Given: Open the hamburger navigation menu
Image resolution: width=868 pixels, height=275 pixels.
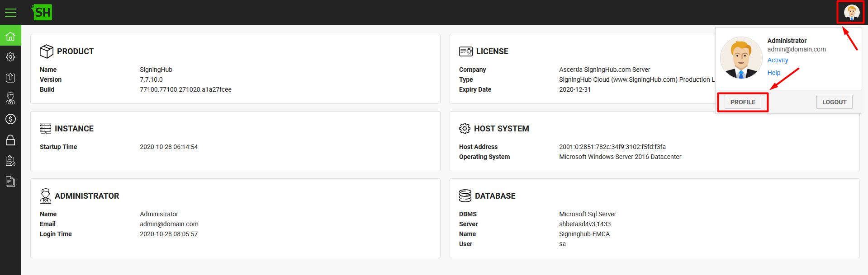Looking at the screenshot, I should tap(10, 13).
